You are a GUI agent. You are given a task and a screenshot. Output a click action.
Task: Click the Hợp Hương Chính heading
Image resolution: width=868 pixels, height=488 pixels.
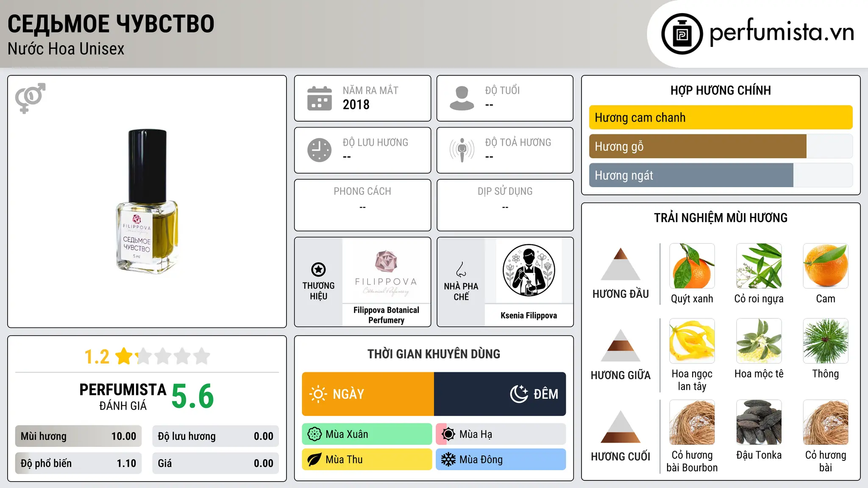click(721, 90)
